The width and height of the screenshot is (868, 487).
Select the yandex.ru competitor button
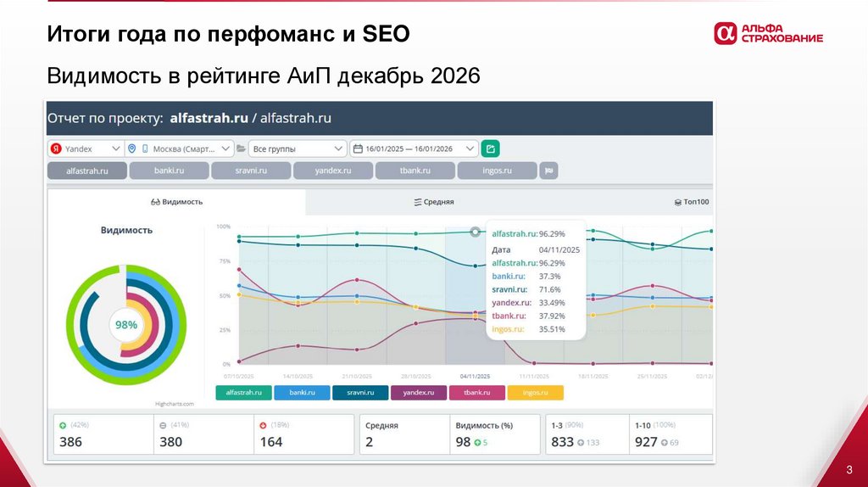[x=332, y=171]
